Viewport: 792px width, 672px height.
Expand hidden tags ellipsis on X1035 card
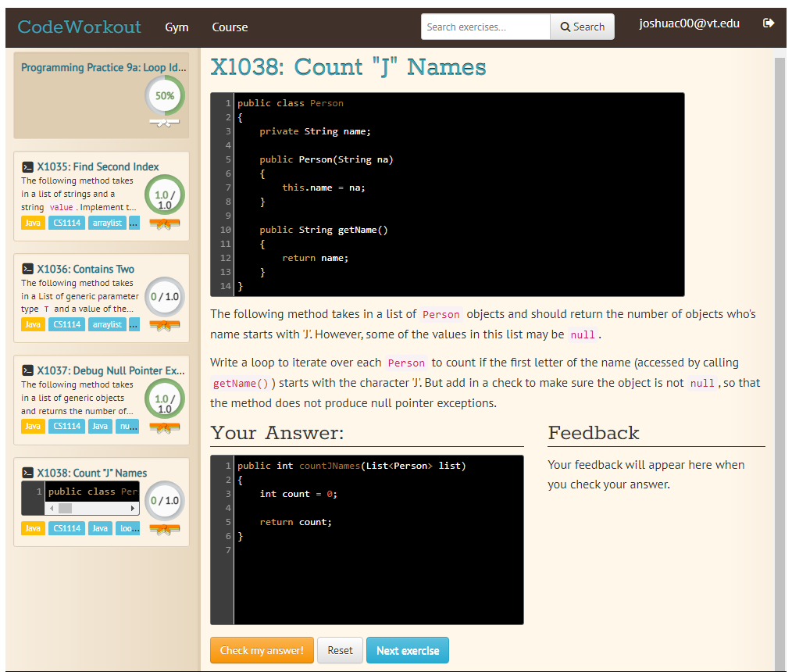pyautogui.click(x=132, y=222)
